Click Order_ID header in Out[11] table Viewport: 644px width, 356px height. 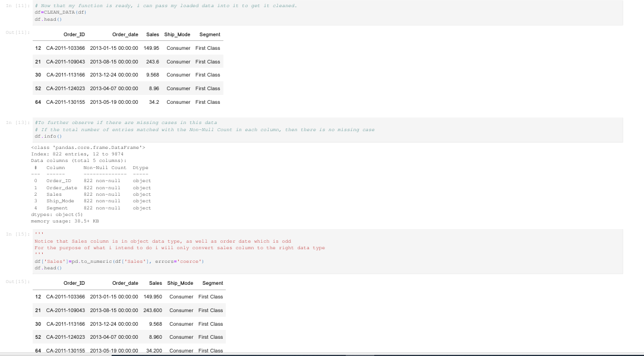coord(74,34)
